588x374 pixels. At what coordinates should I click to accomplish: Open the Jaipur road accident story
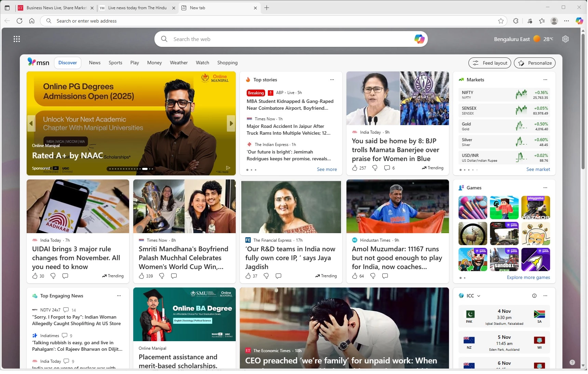click(288, 130)
